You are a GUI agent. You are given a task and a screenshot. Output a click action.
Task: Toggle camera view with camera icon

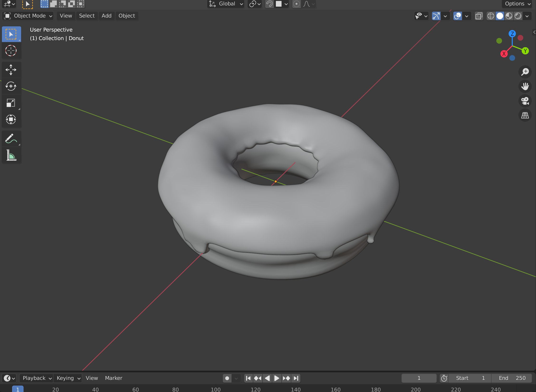point(525,101)
